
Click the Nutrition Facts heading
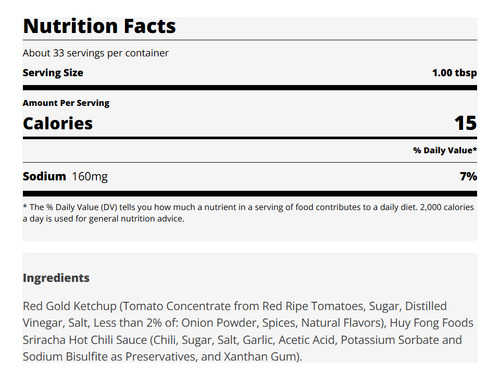coord(99,26)
